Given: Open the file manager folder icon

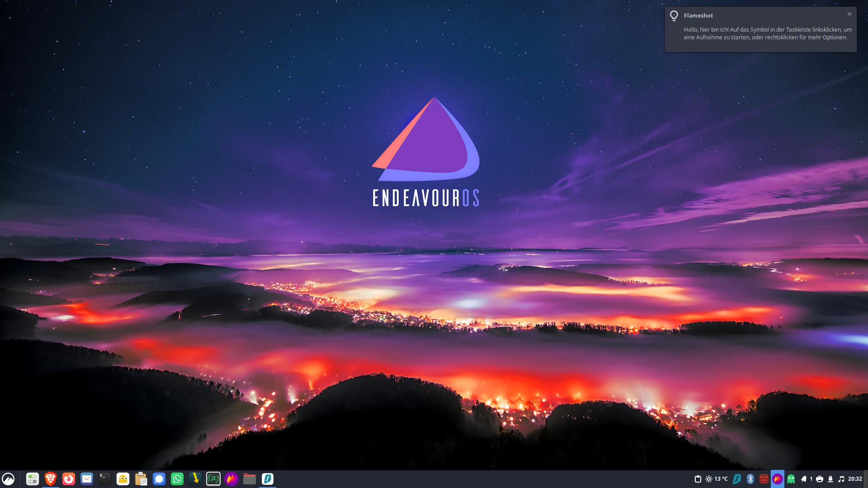Looking at the screenshot, I should 250,479.
